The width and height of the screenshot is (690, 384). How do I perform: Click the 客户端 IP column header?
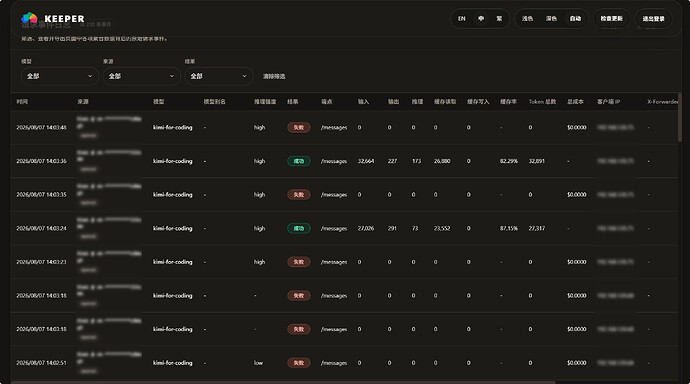pos(608,102)
